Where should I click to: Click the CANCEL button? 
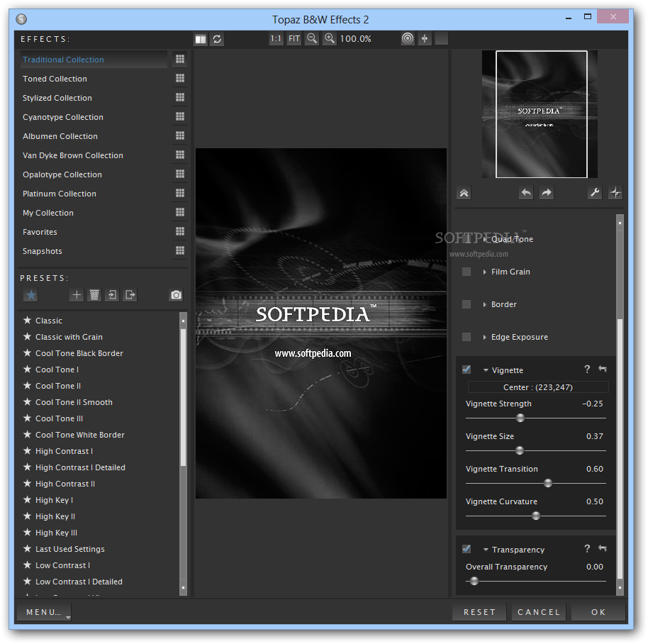pyautogui.click(x=539, y=612)
